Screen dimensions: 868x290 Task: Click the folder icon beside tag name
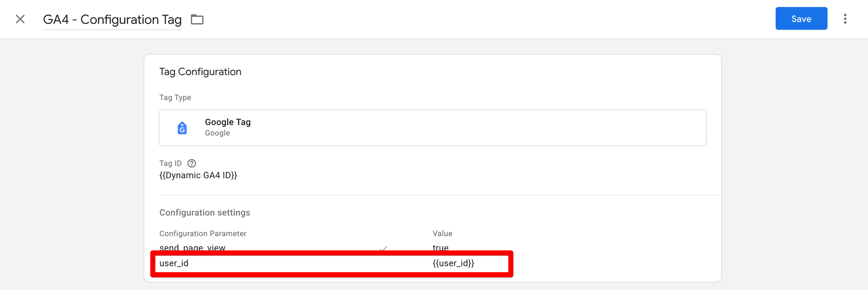pos(197,20)
